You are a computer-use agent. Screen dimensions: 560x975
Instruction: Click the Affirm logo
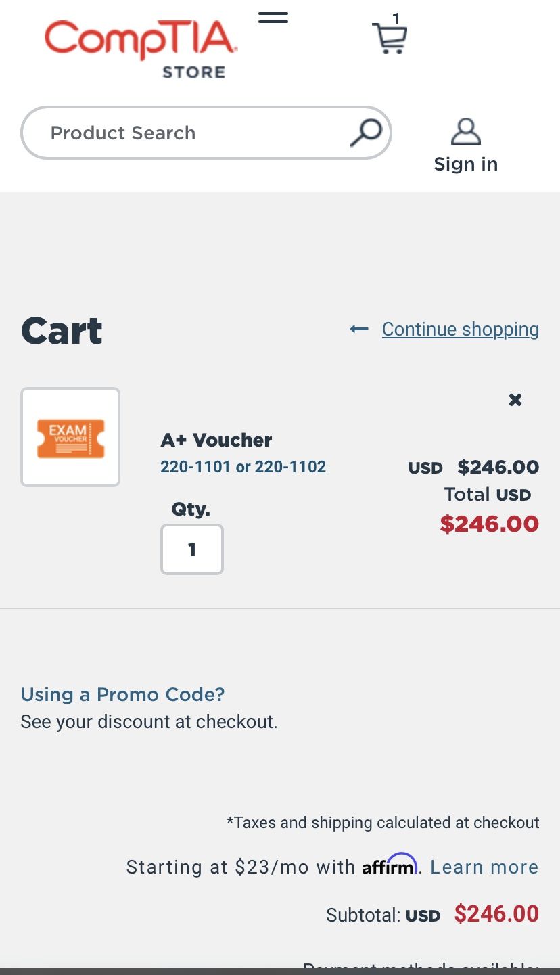click(x=389, y=865)
